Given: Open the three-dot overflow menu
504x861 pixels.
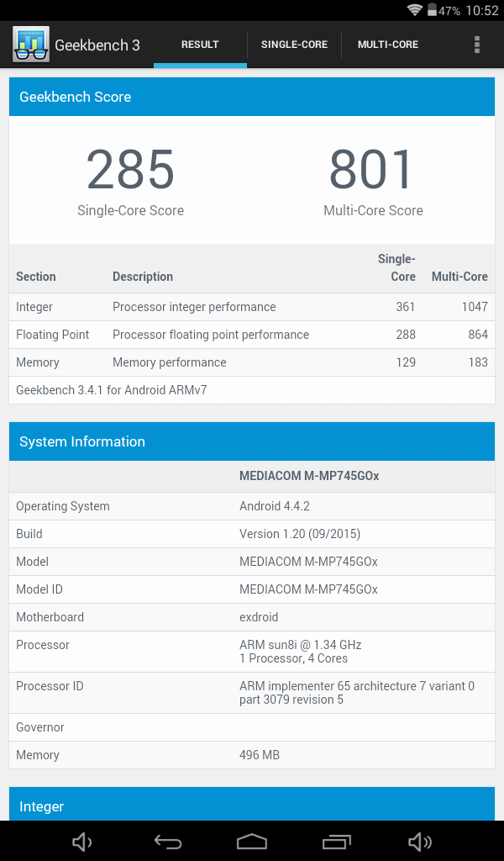Looking at the screenshot, I should 476,45.
